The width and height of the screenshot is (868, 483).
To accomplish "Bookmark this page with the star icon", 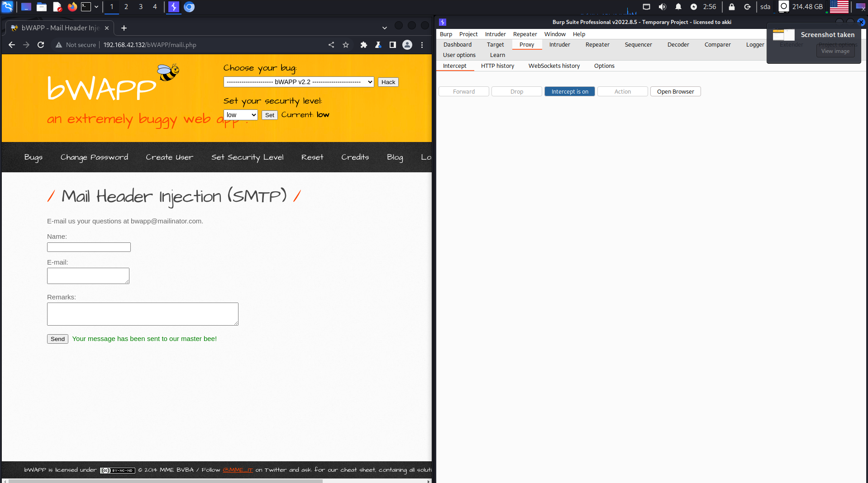I will pyautogui.click(x=346, y=45).
